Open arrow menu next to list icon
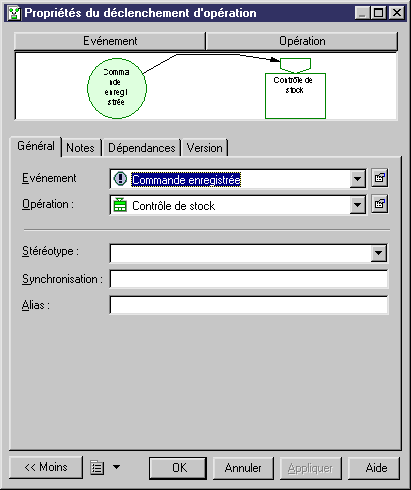This screenshot has width=411, height=490. click(116, 467)
